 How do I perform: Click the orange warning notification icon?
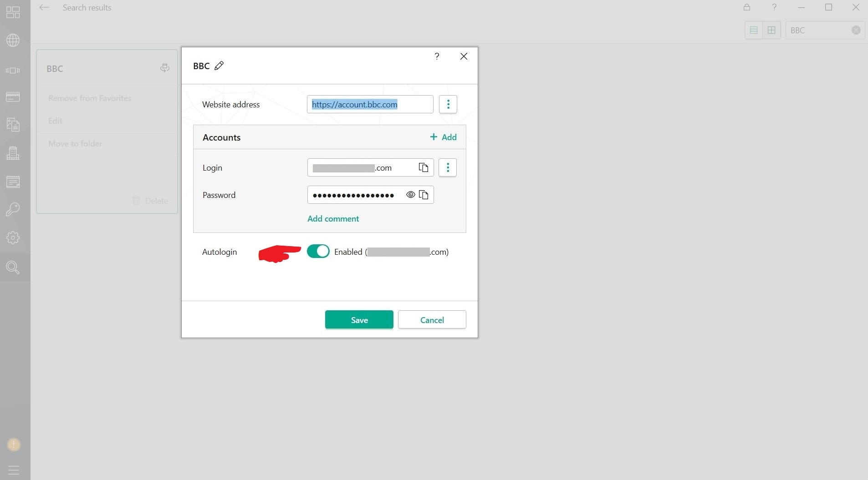pos(14,445)
